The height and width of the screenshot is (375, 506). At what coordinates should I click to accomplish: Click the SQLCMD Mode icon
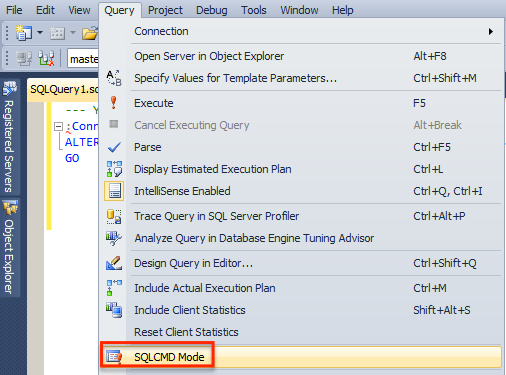[x=114, y=357]
